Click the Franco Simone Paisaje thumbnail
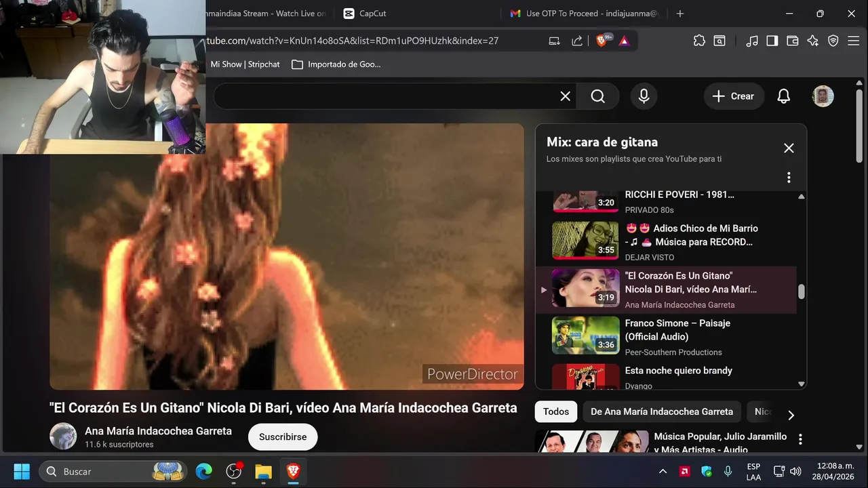 (x=586, y=335)
